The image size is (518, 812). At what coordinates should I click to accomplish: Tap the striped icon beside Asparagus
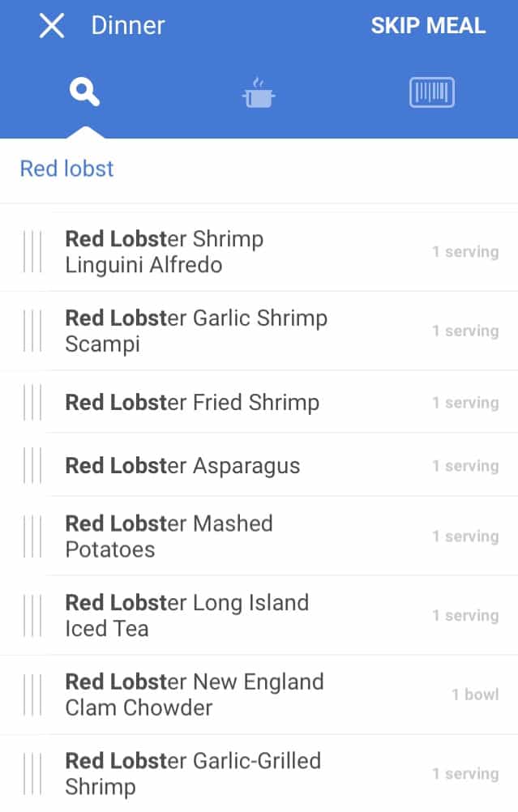click(32, 466)
